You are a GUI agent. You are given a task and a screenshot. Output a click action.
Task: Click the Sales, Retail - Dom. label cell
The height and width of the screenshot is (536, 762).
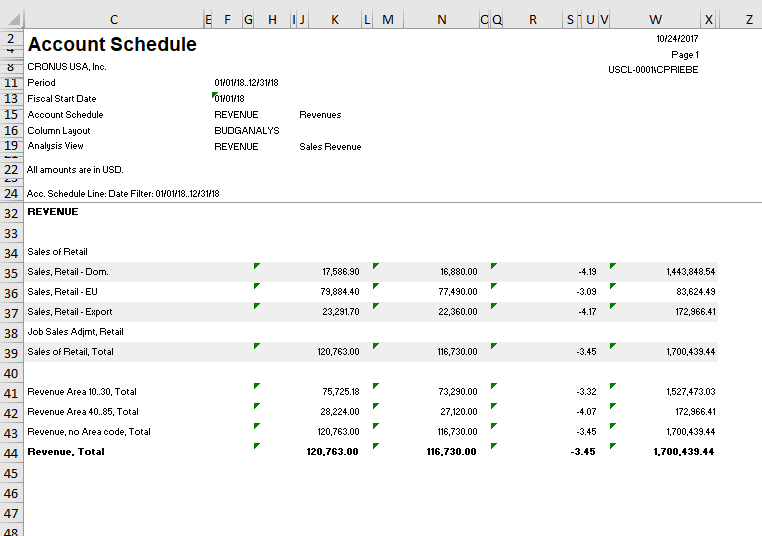point(68,272)
